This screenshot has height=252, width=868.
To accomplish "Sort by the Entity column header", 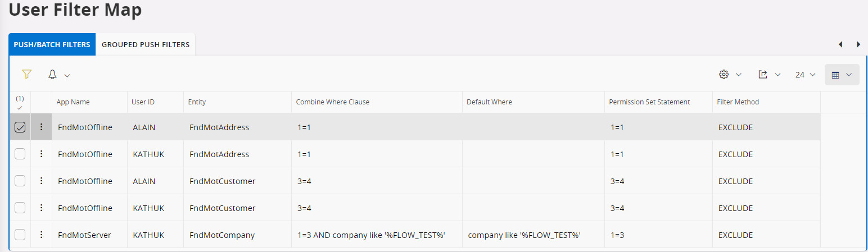I will click(x=197, y=102).
